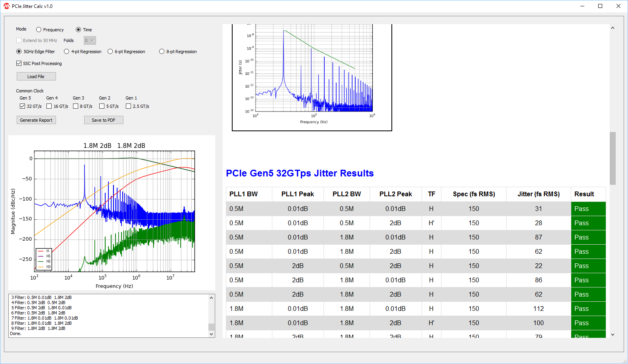Click the results panel scroll-down arrow

pyautogui.click(x=613, y=335)
